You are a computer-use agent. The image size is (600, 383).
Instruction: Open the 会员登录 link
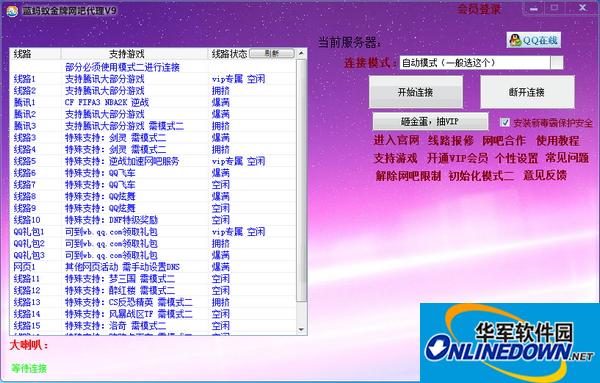click(479, 10)
